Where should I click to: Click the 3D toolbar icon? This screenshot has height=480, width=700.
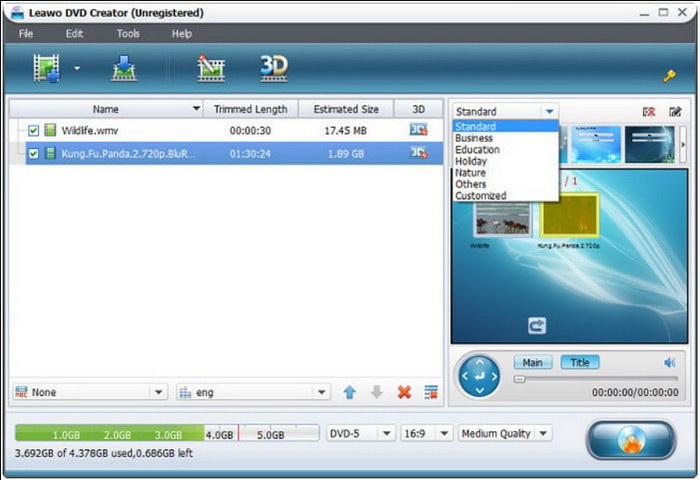(273, 68)
